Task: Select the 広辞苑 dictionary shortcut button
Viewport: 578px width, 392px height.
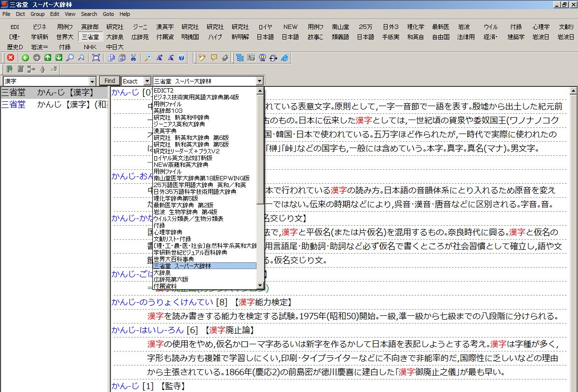Action: pyautogui.click(x=140, y=37)
